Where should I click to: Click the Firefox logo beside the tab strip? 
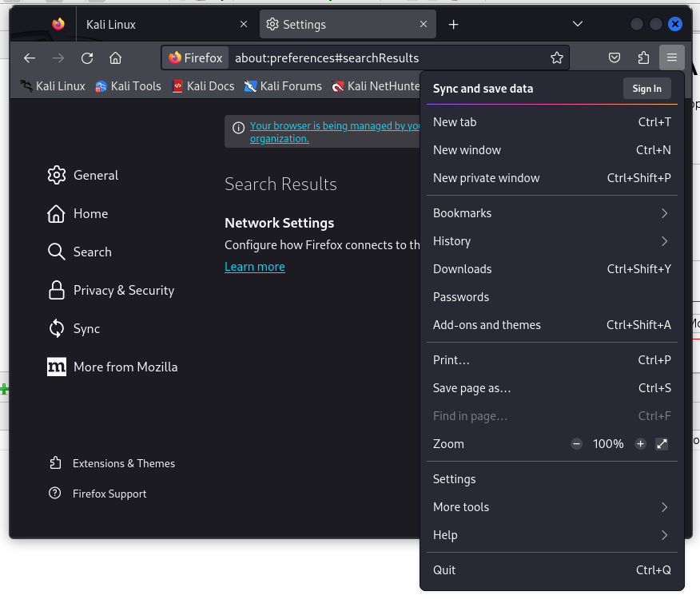pos(58,24)
